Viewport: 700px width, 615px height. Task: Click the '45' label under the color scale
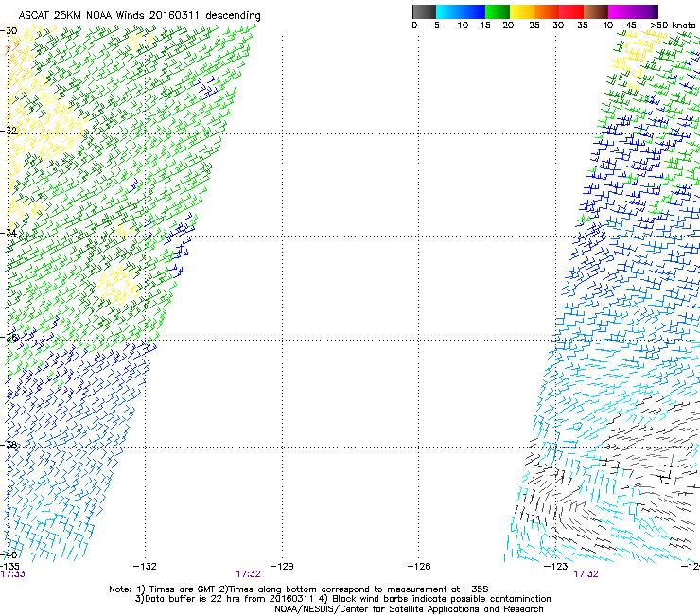(x=631, y=26)
